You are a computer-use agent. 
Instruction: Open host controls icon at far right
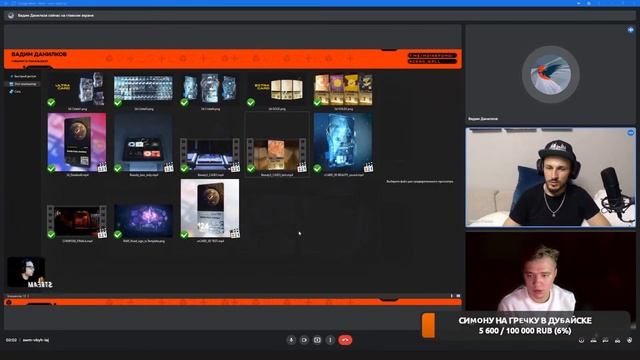[629, 340]
